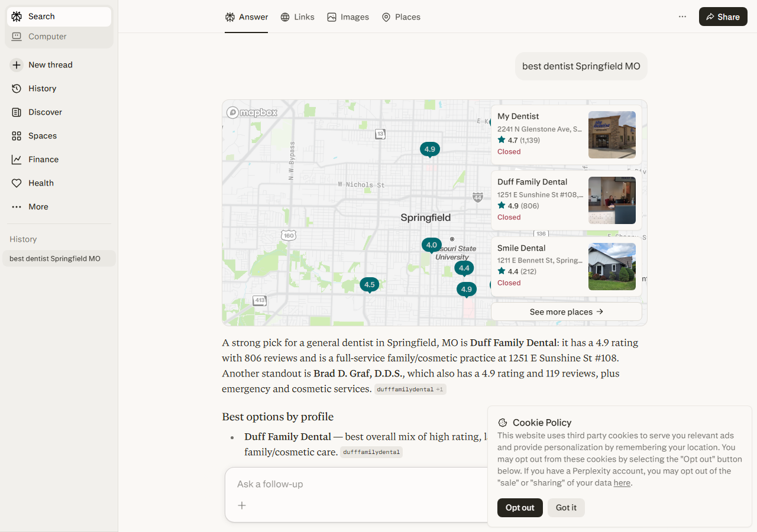Switch to the Images tab
Viewport: 757px width, 532px height.
point(348,17)
